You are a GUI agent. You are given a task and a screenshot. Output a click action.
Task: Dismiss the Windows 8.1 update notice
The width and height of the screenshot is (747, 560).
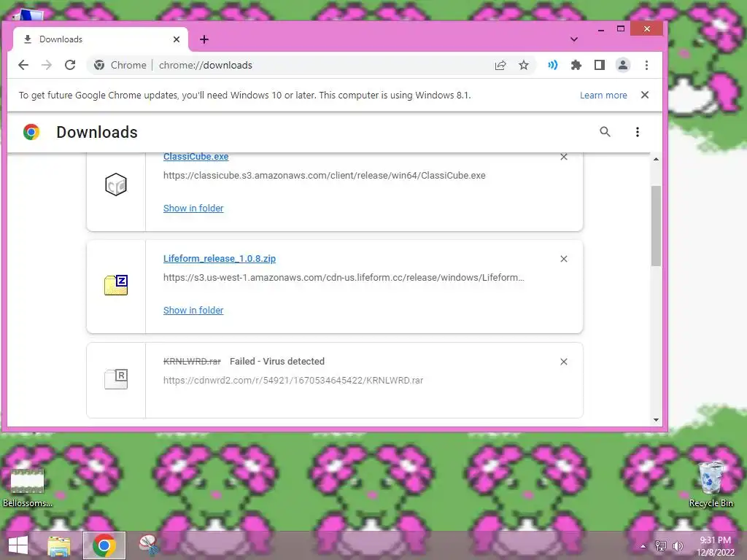(645, 95)
